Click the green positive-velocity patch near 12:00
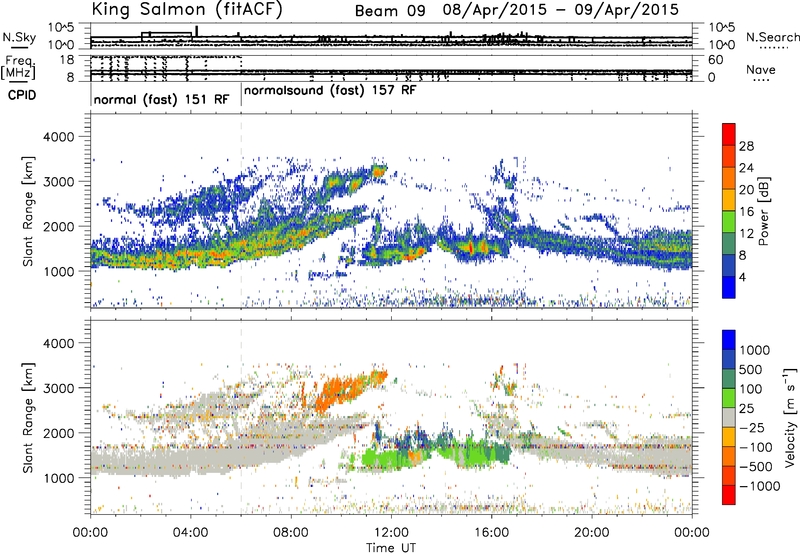The width and height of the screenshot is (800, 554). tap(389, 457)
